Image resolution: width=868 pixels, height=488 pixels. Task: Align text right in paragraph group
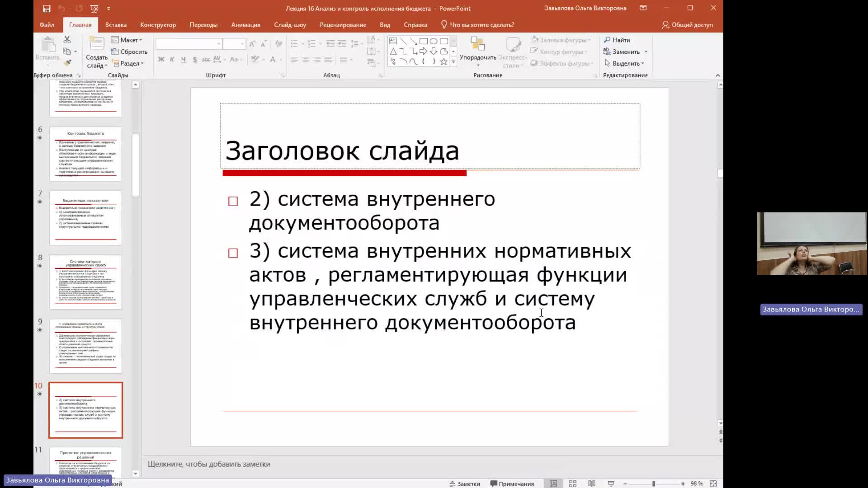point(316,59)
